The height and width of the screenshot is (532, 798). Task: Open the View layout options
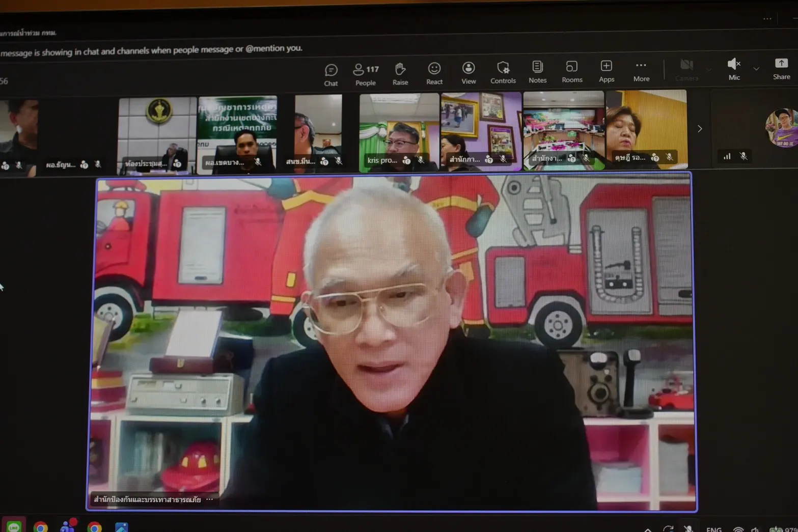(469, 73)
